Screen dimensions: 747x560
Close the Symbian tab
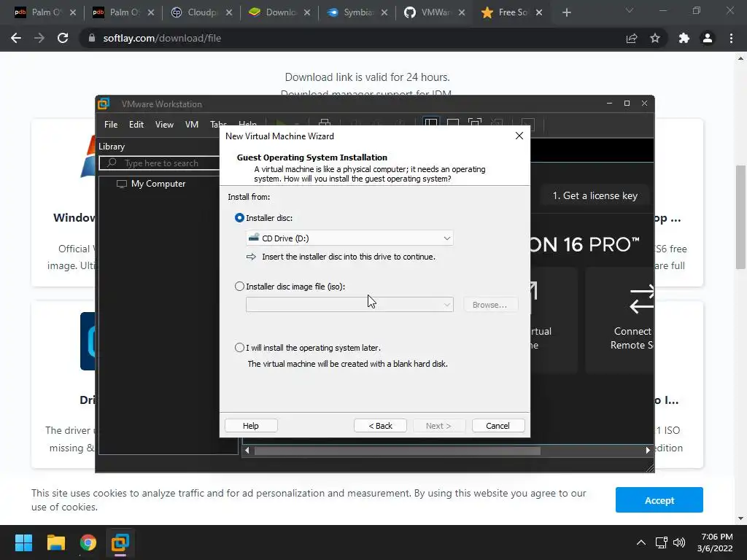(x=384, y=12)
